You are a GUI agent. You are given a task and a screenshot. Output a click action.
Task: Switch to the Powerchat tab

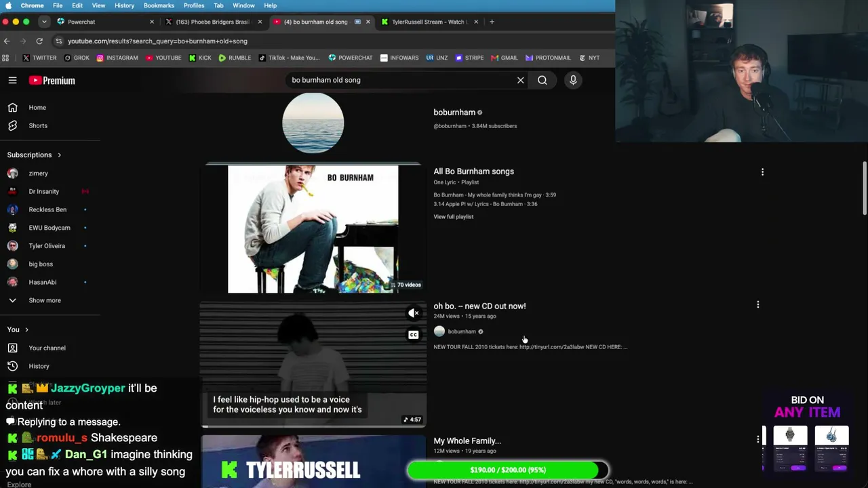105,22
